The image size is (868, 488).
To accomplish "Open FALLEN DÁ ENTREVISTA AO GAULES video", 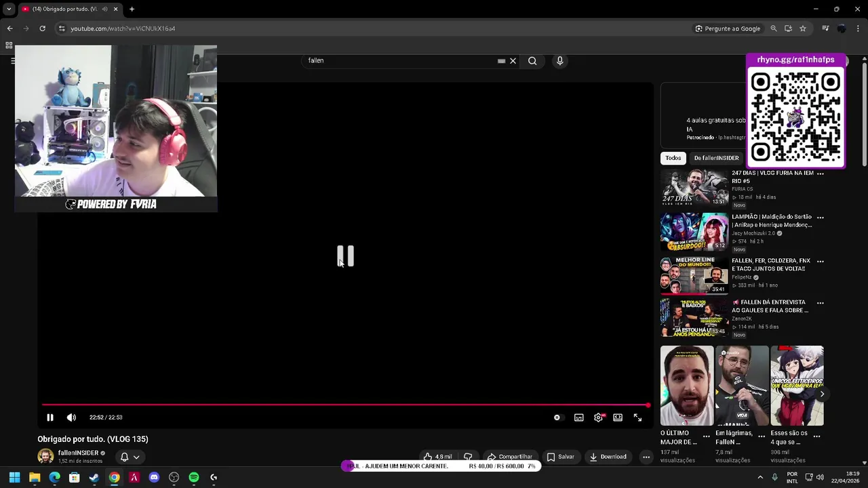I will [694, 317].
